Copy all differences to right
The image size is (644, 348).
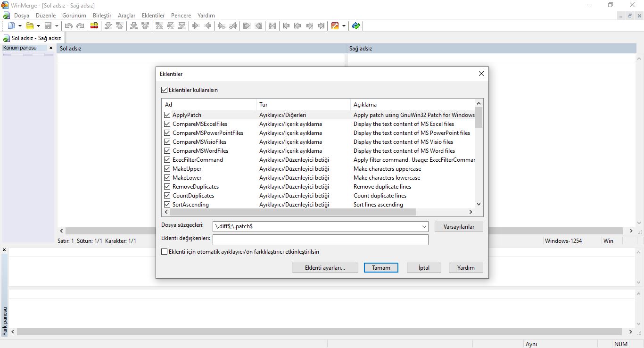tap(247, 25)
